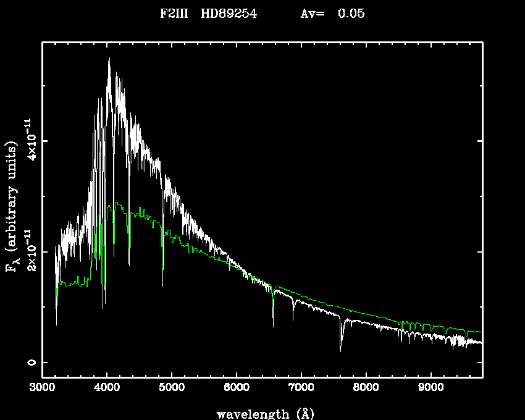
Task: Click the 7000 tick label on x-axis
Action: click(x=301, y=388)
